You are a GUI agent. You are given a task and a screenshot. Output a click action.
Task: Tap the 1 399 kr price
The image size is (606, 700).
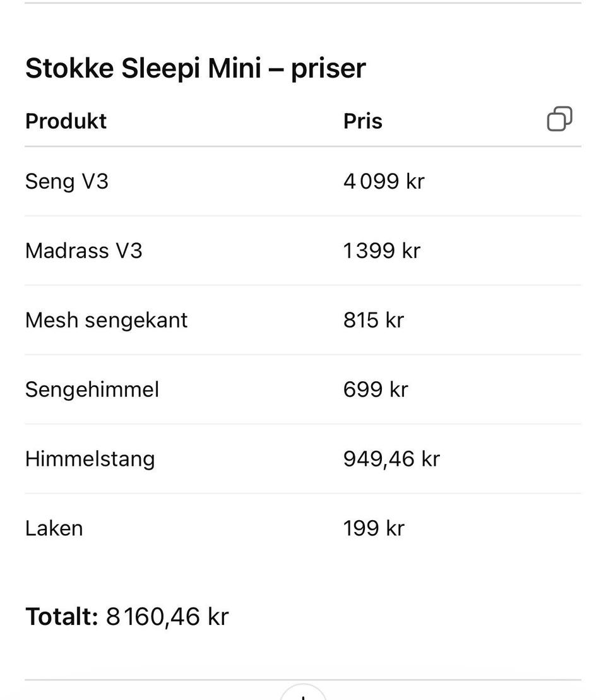[x=381, y=251]
